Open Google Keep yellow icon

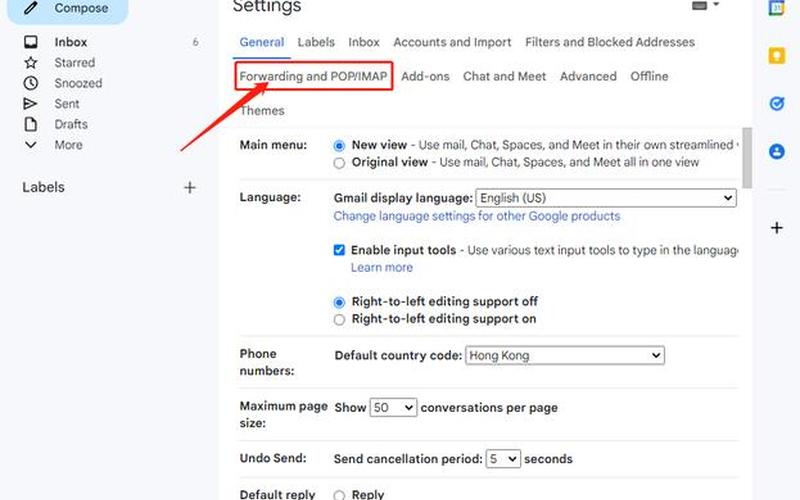pyautogui.click(x=777, y=55)
